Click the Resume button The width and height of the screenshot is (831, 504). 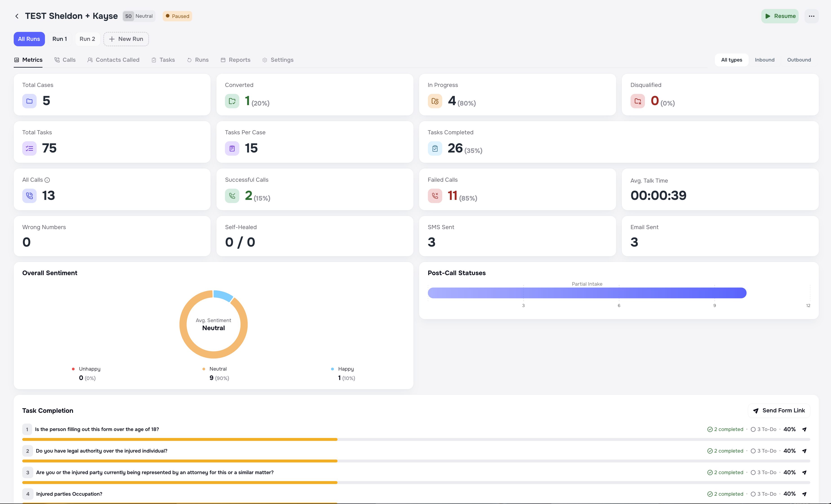780,16
